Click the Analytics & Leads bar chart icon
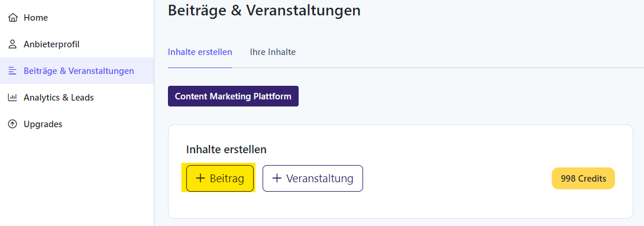Image resolution: width=644 pixels, height=226 pixels. pos(13,98)
